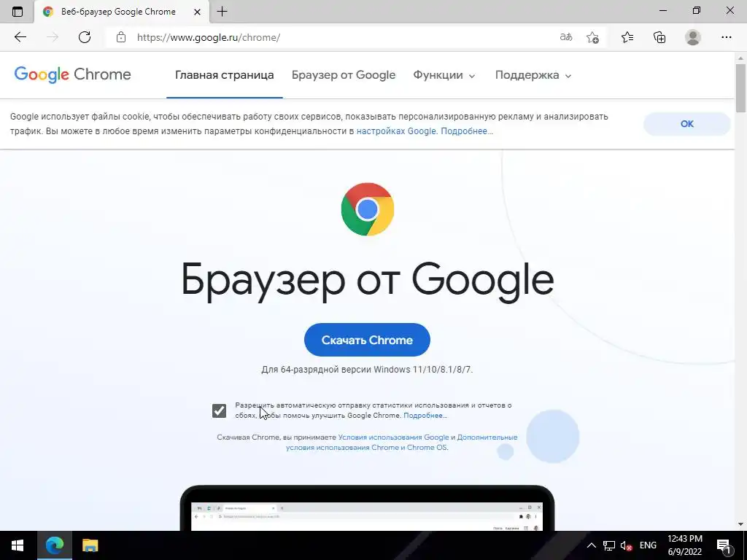This screenshot has width=747, height=560.
Task: Open the taskbar clock and date
Action: coord(685,545)
